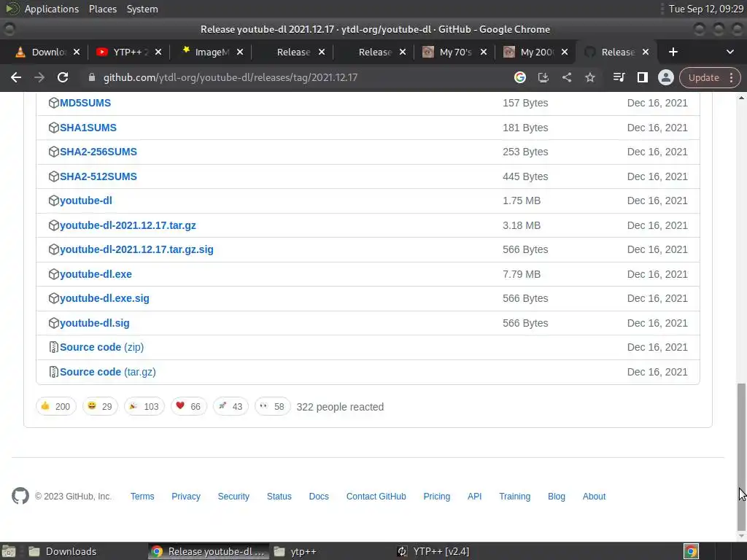
Task: Open Contact GitHub footer link
Action: [x=376, y=496]
